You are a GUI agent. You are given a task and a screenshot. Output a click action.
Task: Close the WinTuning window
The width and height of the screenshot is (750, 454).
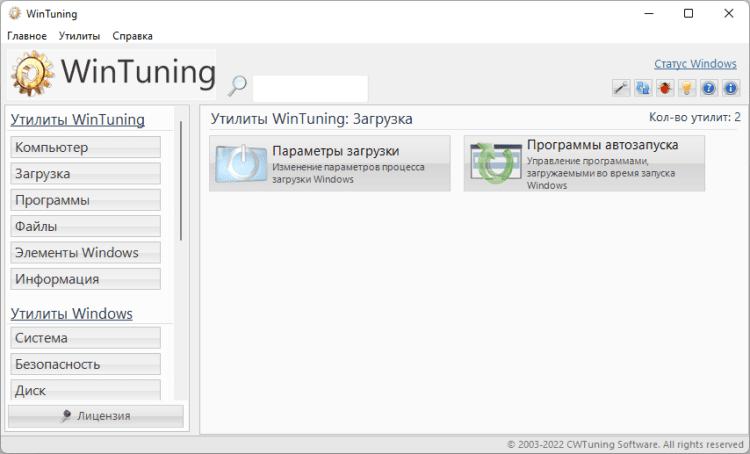pos(728,13)
